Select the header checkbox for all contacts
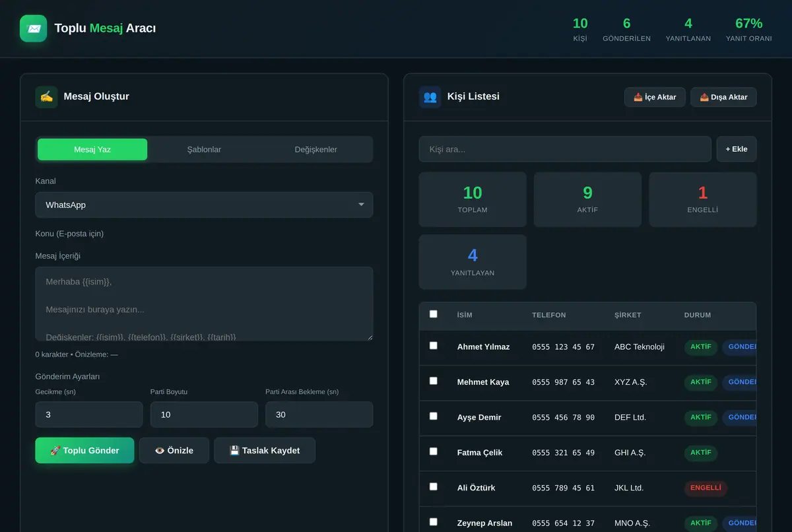The height and width of the screenshot is (532, 792). click(433, 314)
